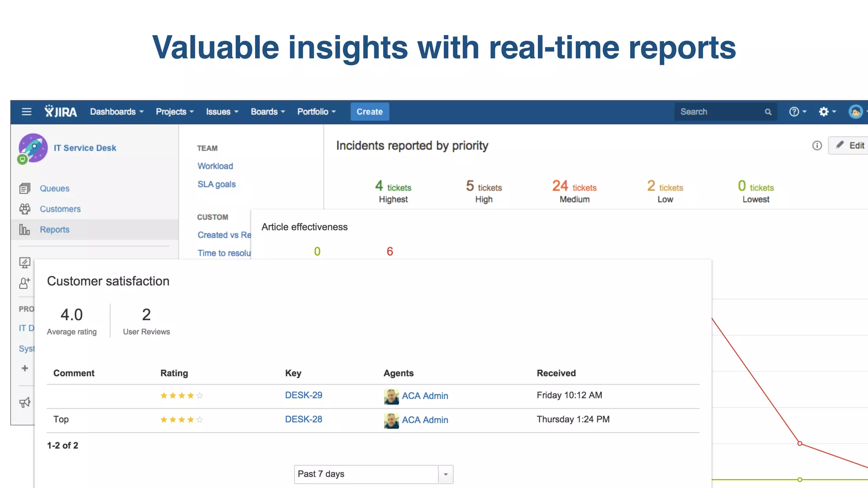Open the Past 7 days dropdown

pos(373,474)
